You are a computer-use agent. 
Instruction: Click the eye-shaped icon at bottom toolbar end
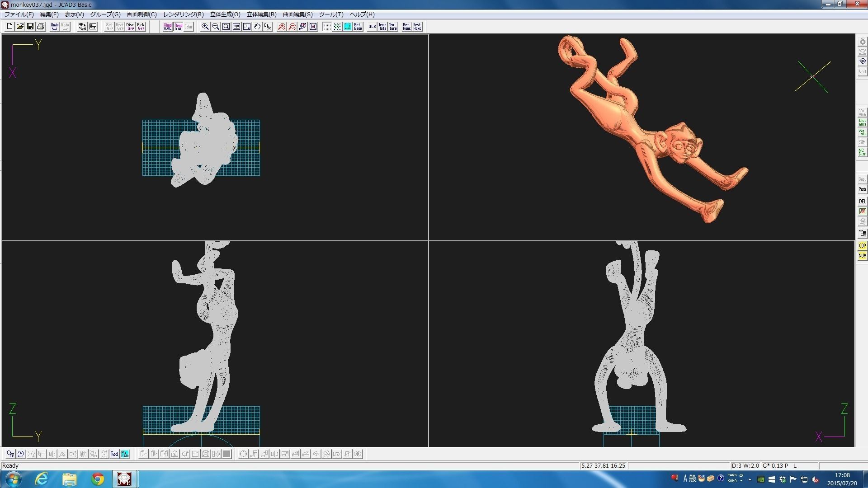(x=358, y=454)
